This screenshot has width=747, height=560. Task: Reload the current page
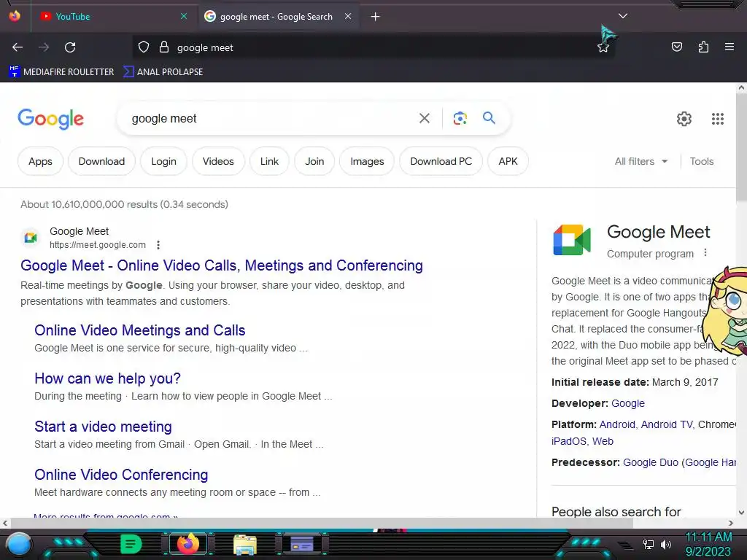[70, 47]
